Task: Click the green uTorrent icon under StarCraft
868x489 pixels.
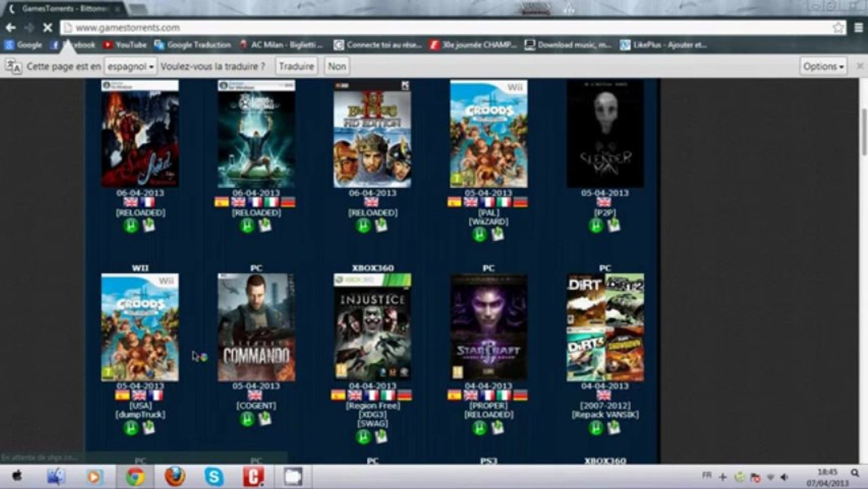Action: (x=480, y=428)
